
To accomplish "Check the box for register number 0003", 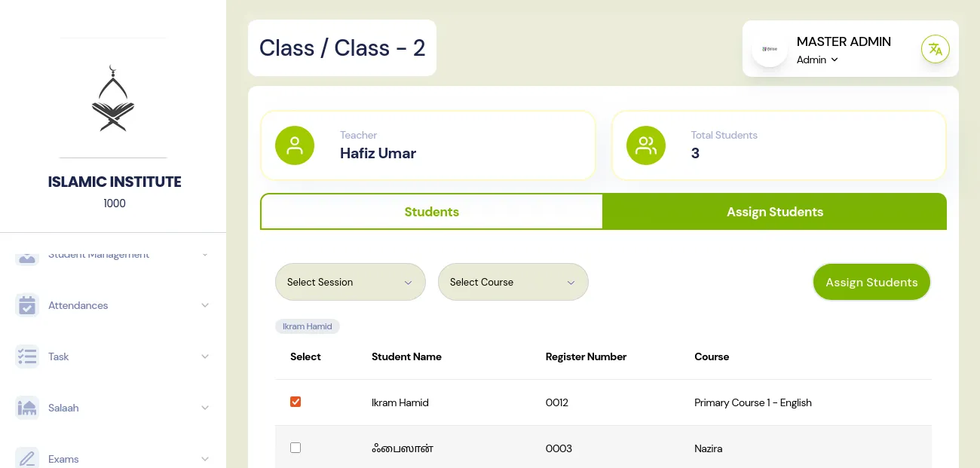I will (x=296, y=448).
